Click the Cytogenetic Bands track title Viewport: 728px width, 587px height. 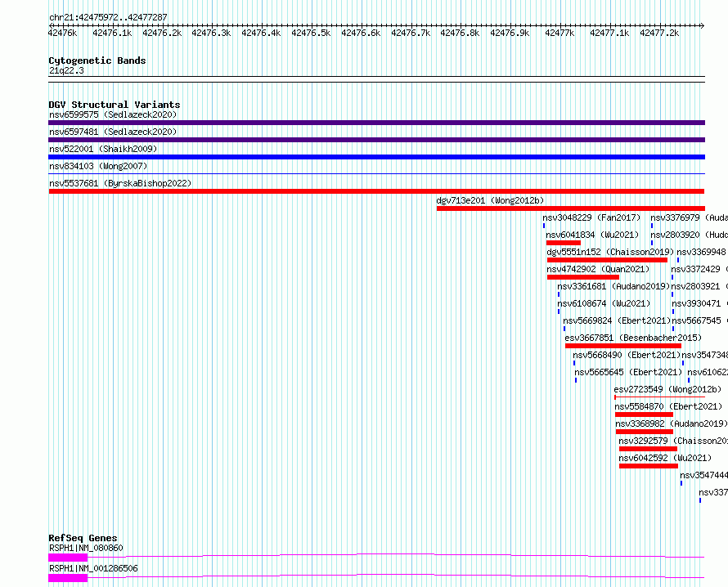pyautogui.click(x=97, y=60)
